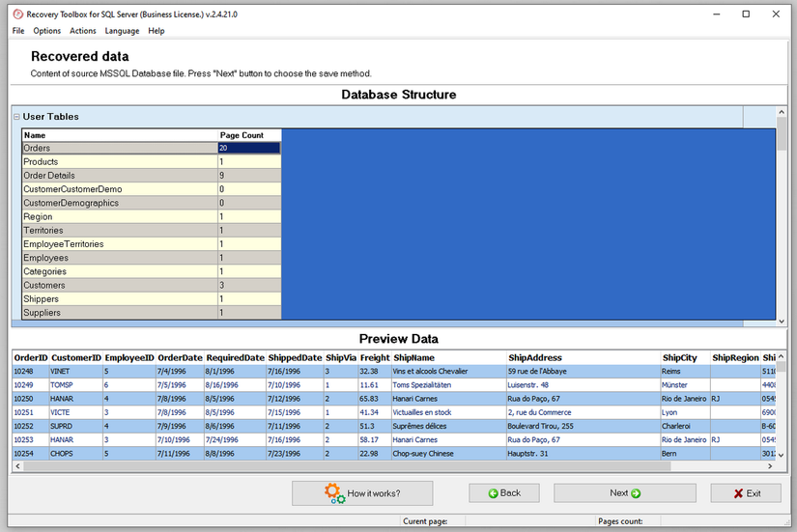Screen dimensions: 797x532
Task: Proceed with the Next button
Action: coord(625,492)
